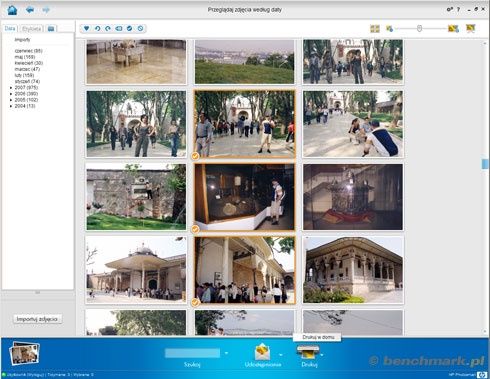Click the thumbnail size slider handle
490x379 pixels.
419,29
